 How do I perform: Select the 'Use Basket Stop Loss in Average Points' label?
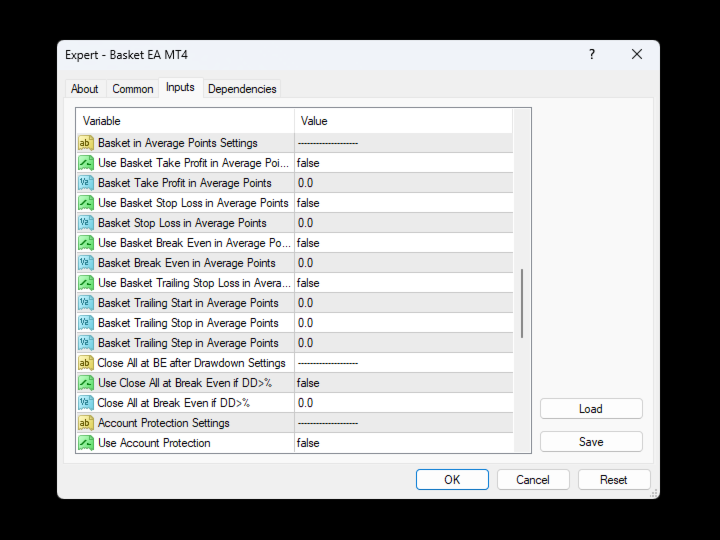point(193,203)
